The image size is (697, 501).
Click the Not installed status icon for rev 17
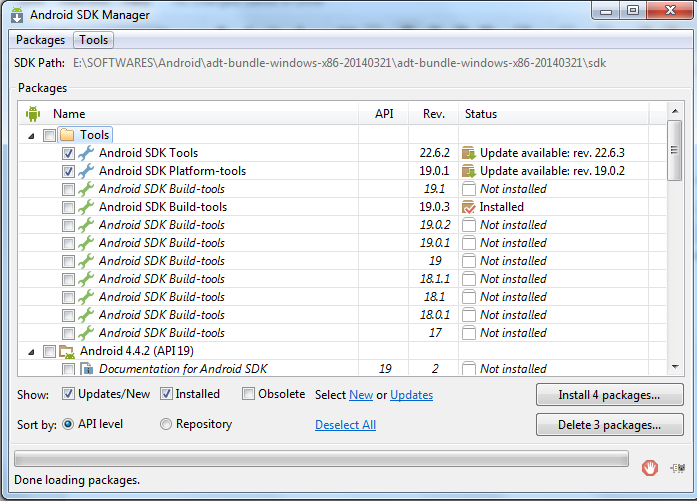[x=469, y=333]
